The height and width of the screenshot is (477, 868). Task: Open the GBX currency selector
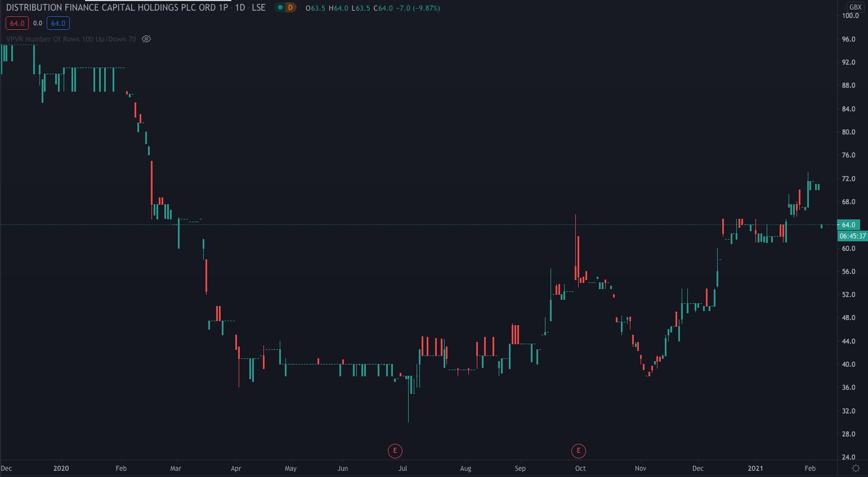(855, 7)
